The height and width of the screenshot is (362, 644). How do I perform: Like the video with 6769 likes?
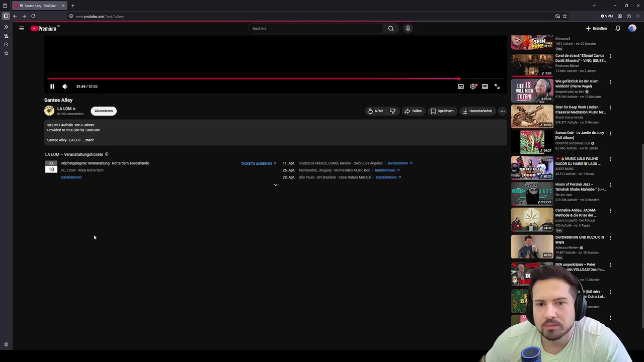375,111
